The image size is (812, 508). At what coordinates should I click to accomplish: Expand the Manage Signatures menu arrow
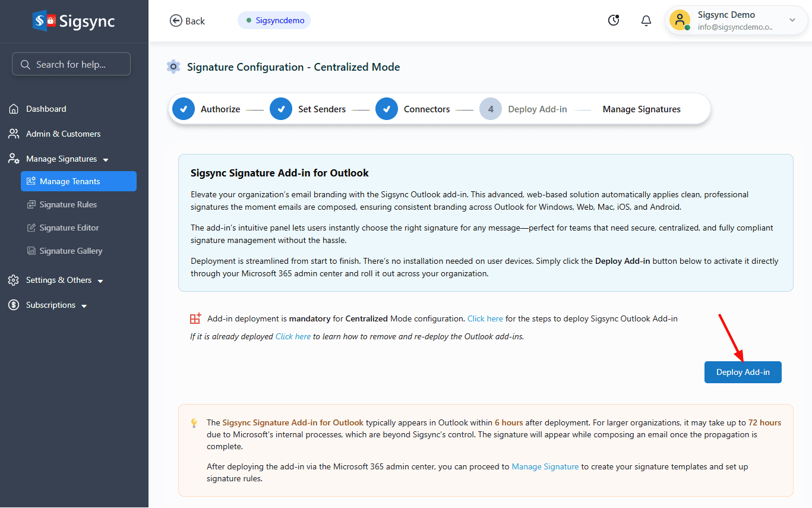click(106, 160)
